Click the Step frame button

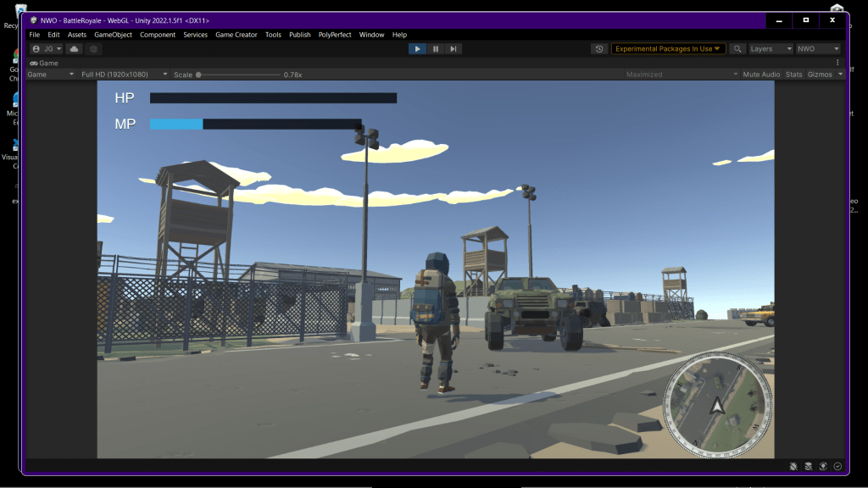click(x=453, y=49)
